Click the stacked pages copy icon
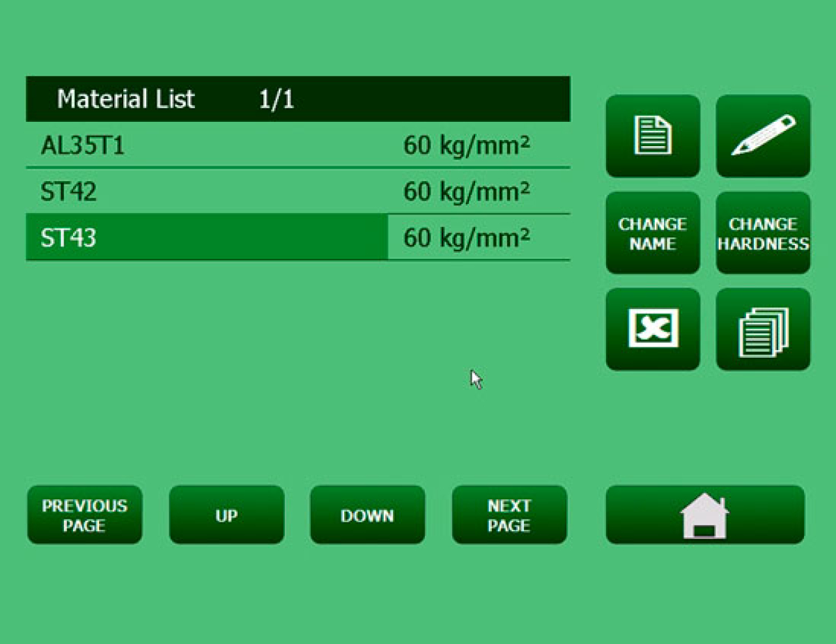 point(763,329)
